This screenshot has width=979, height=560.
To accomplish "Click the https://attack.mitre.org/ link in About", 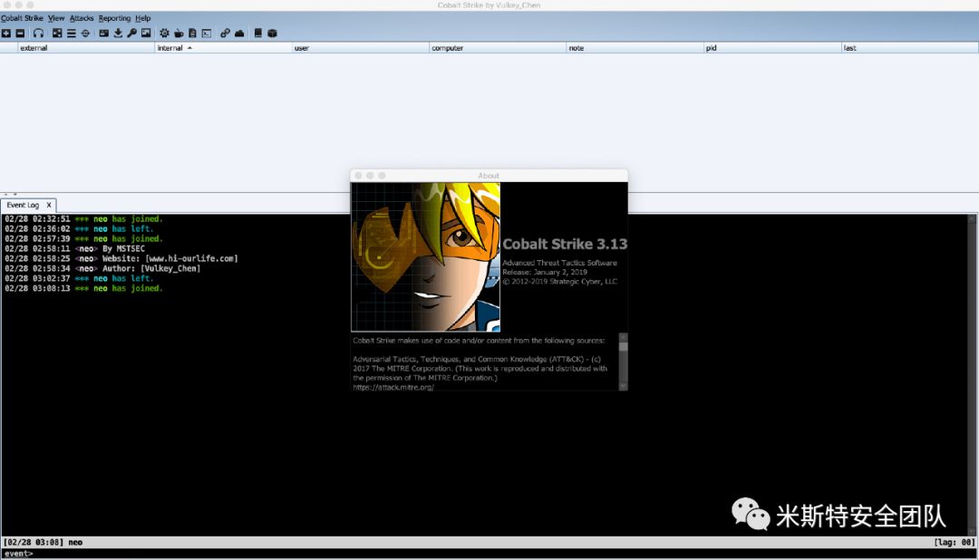I will pos(393,387).
